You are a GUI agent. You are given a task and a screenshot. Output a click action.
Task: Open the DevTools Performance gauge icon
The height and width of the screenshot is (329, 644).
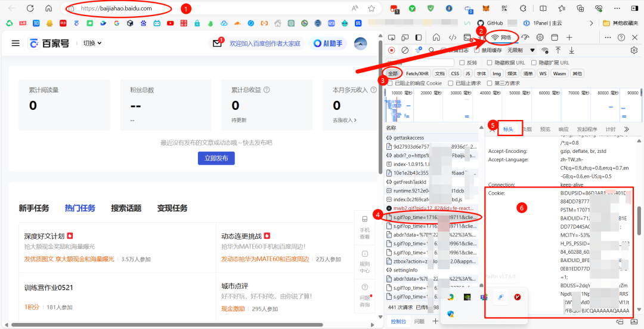(525, 38)
